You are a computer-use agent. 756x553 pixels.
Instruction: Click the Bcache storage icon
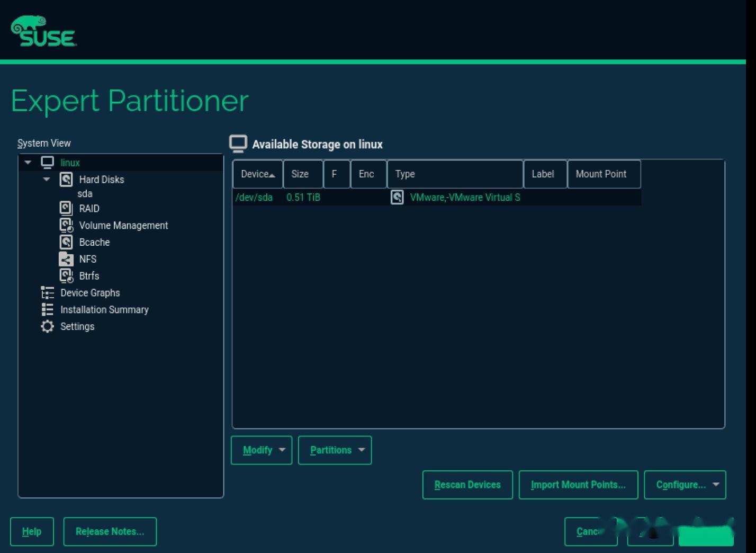(66, 242)
